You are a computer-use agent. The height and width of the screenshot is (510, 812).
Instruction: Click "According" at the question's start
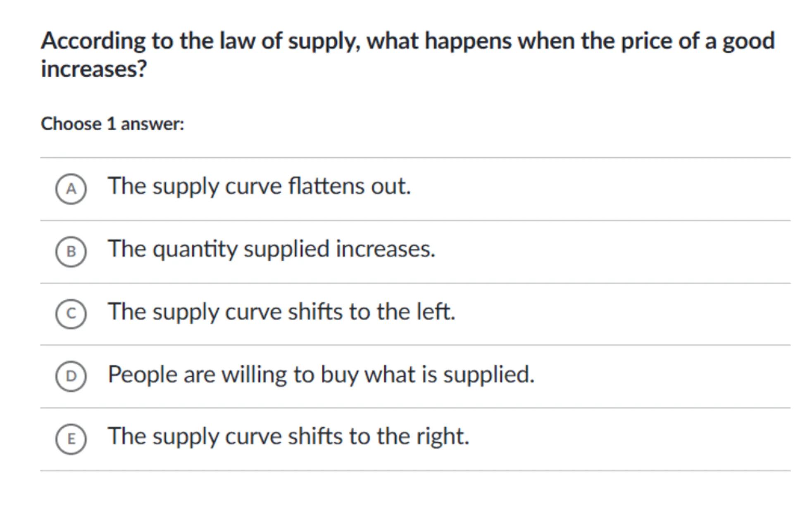click(93, 41)
